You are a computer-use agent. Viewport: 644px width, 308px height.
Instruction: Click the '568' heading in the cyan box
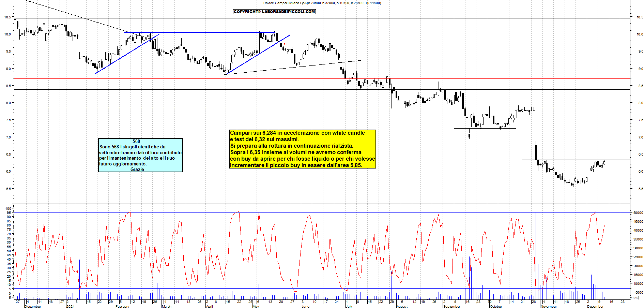[x=136, y=141]
